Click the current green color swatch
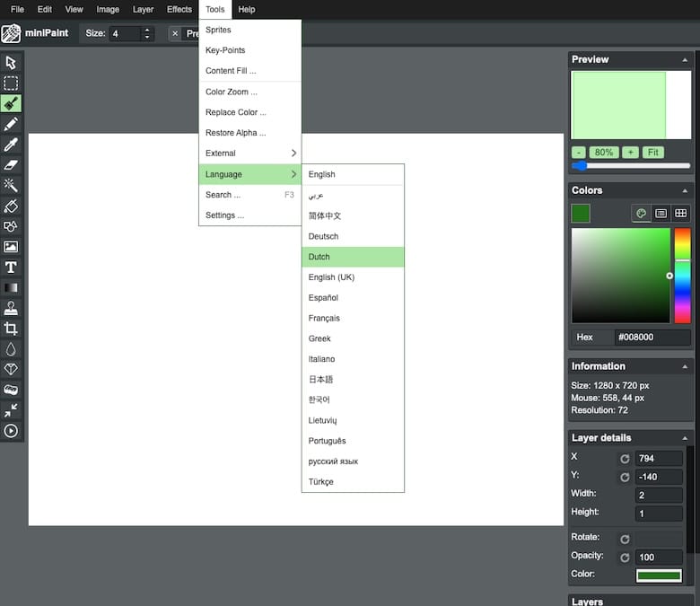The width and height of the screenshot is (700, 606). pyautogui.click(x=581, y=214)
